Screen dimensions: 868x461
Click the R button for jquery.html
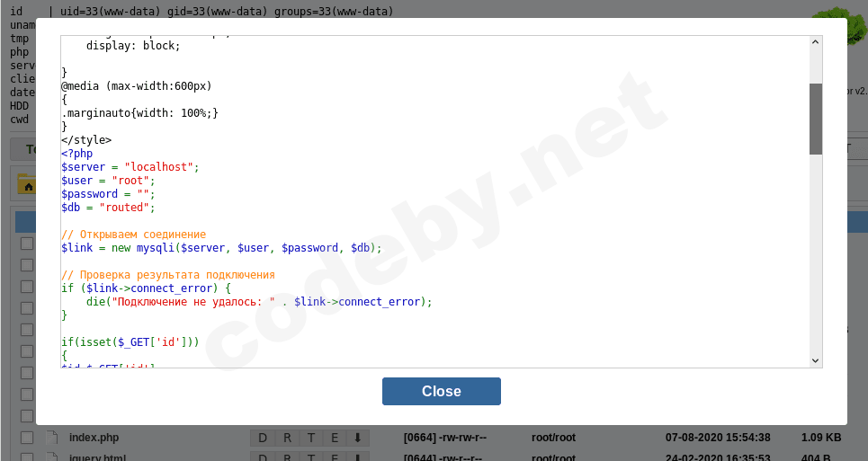click(x=287, y=457)
